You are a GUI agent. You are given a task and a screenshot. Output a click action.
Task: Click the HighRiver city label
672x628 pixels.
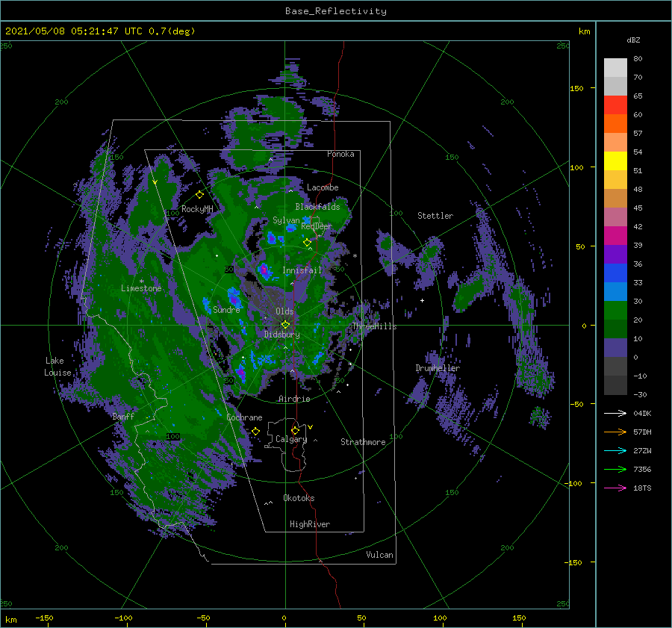tap(310, 524)
